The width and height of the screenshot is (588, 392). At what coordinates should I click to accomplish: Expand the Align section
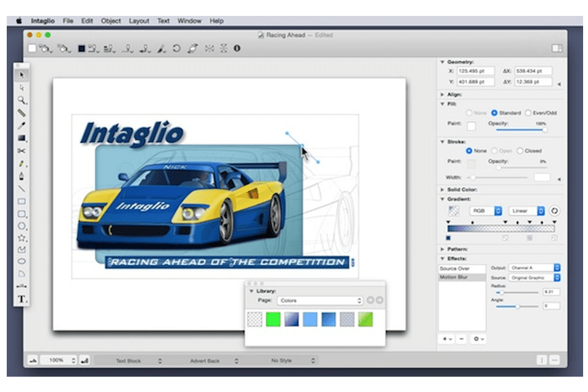point(443,95)
